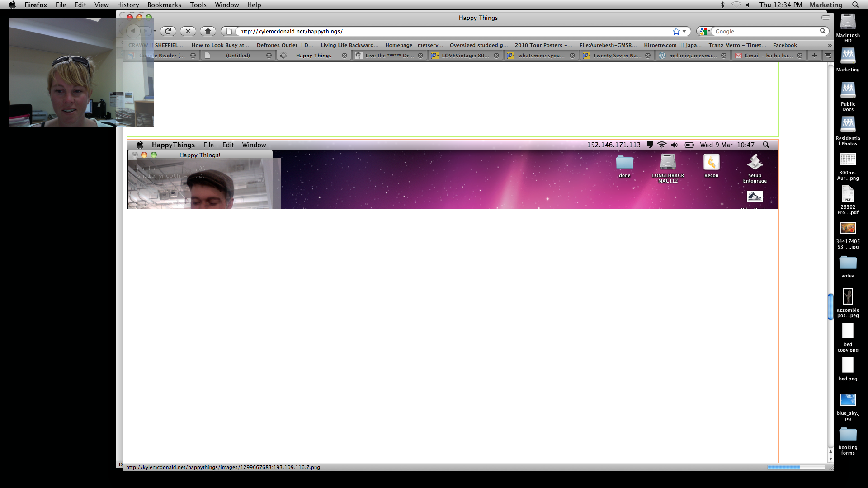This screenshot has width=868, height=488.
Task: Open a new tab with plus button
Action: [x=815, y=55]
